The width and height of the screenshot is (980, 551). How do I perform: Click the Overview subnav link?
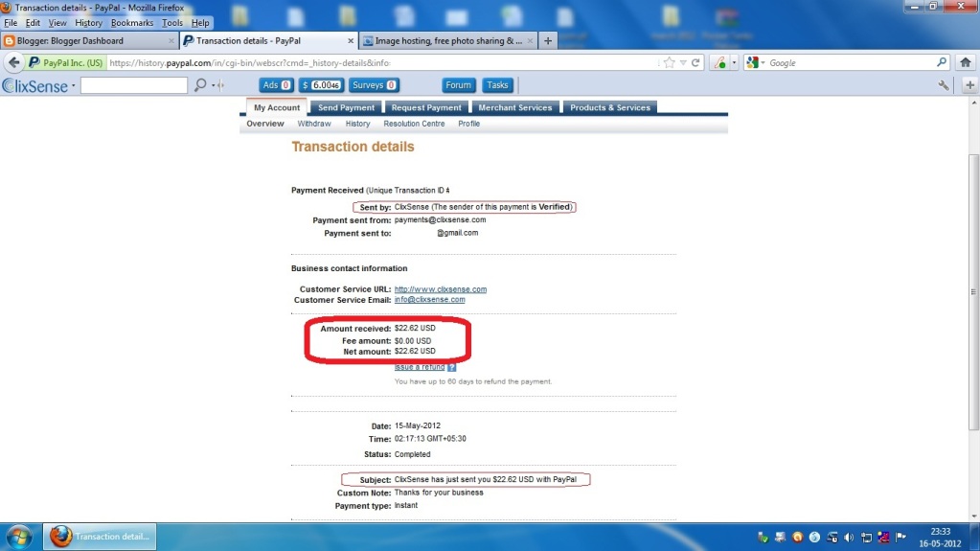(265, 124)
